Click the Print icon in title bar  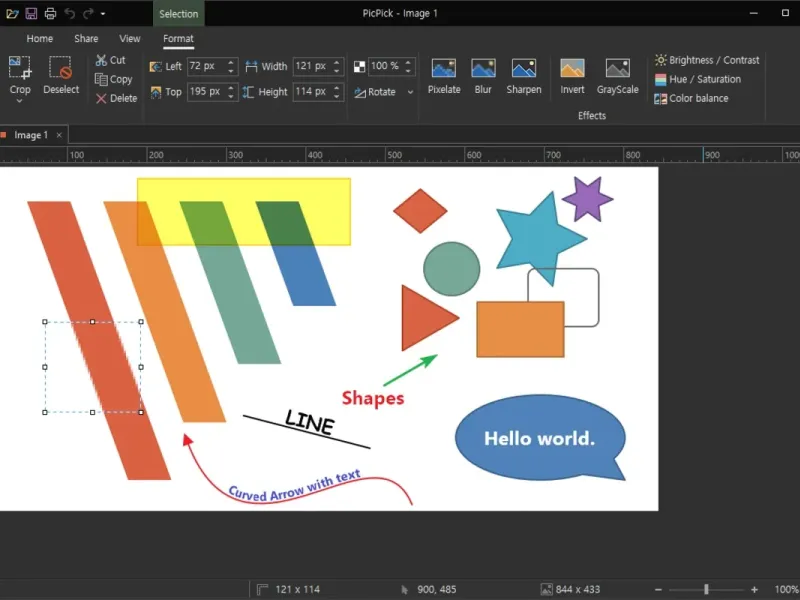50,14
